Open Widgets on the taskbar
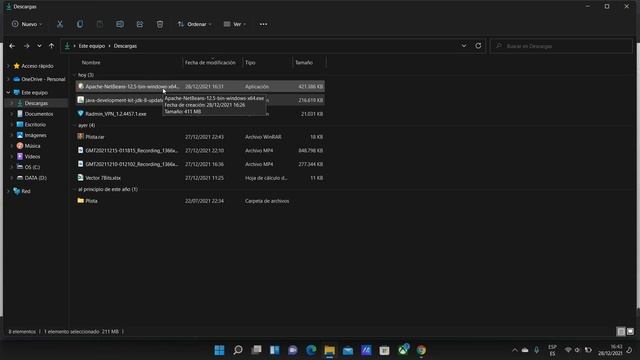 tap(274, 350)
